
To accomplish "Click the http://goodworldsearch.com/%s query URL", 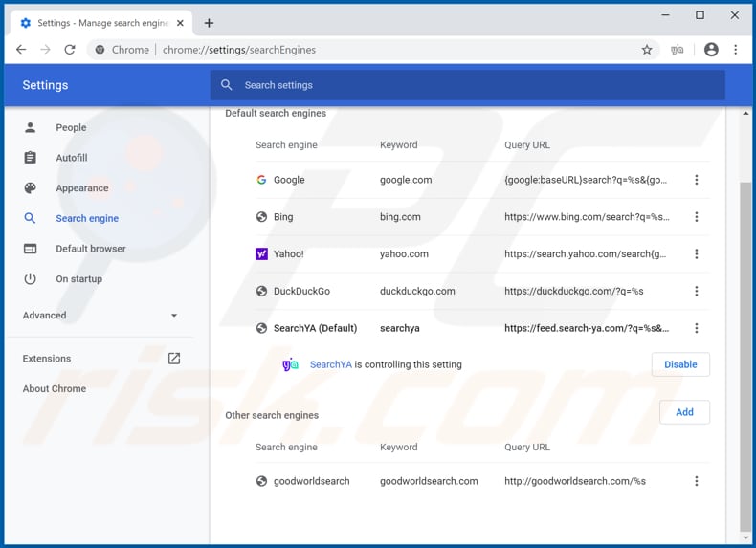I will coord(575,481).
